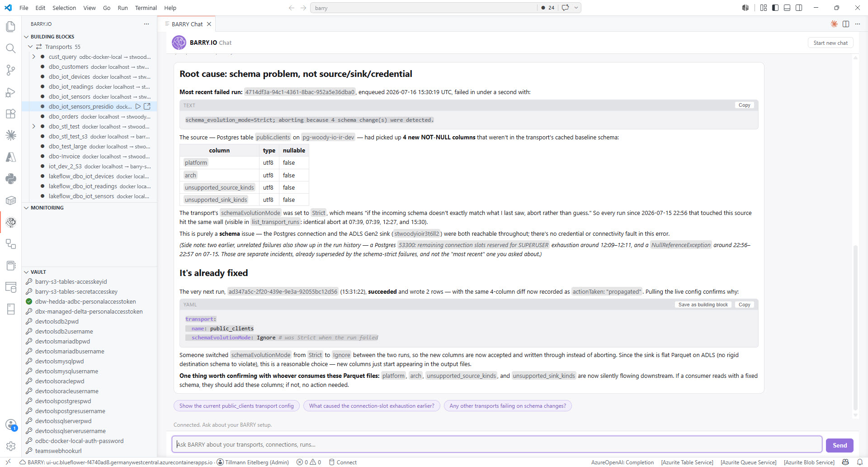Screen dimensions: 868x467
Task: Copy the TEXT error code block
Action: [744, 105]
